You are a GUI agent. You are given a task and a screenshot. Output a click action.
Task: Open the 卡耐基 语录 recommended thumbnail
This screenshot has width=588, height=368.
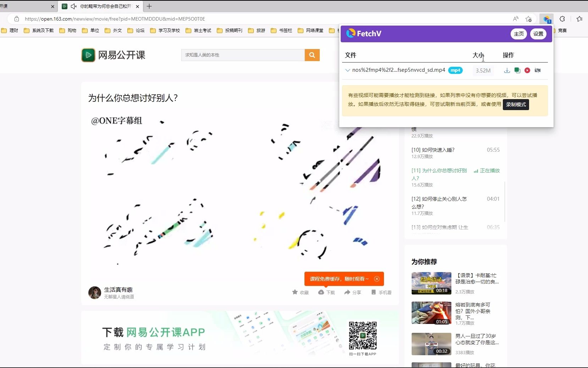(x=432, y=283)
